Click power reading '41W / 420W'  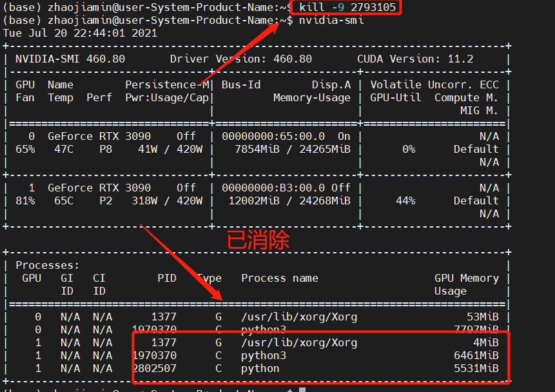[170, 149]
